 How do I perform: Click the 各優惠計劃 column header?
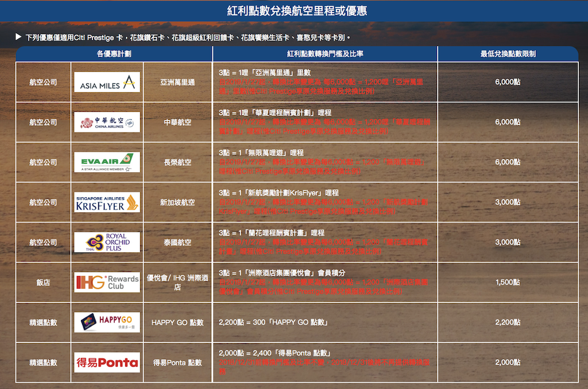pos(114,54)
